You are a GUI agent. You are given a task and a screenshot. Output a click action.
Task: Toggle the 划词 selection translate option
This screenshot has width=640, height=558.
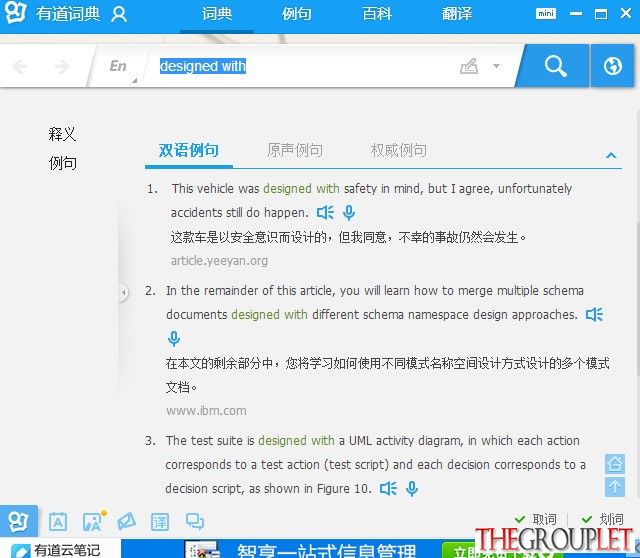[x=602, y=519]
